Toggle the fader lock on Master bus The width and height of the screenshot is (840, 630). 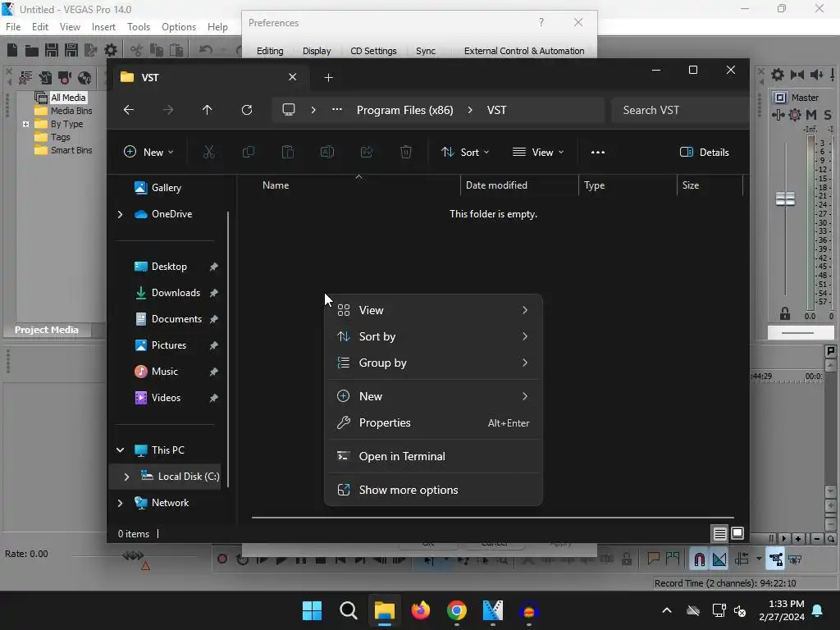[x=785, y=313]
